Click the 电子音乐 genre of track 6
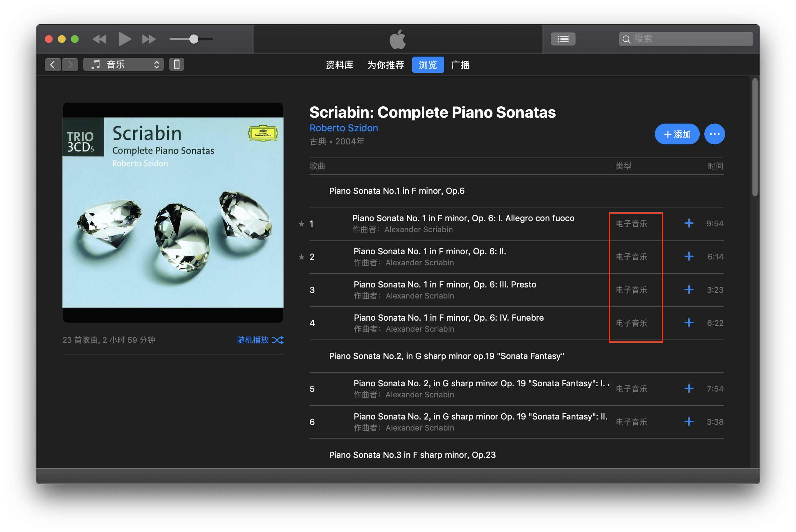 coord(631,422)
